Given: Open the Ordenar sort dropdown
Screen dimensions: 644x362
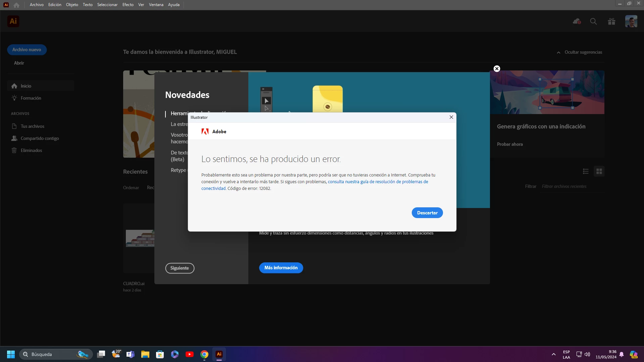Looking at the screenshot, I should (131, 188).
